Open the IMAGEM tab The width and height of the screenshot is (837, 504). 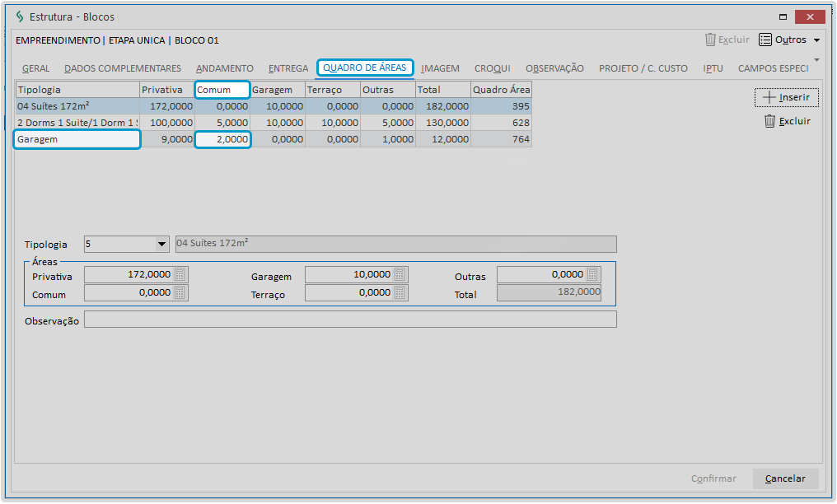(440, 68)
